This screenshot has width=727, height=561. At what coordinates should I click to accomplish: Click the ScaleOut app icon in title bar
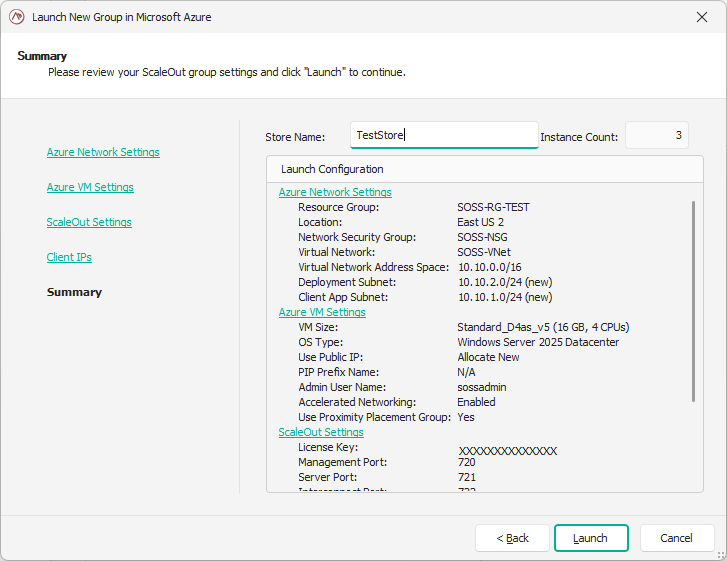click(x=17, y=17)
